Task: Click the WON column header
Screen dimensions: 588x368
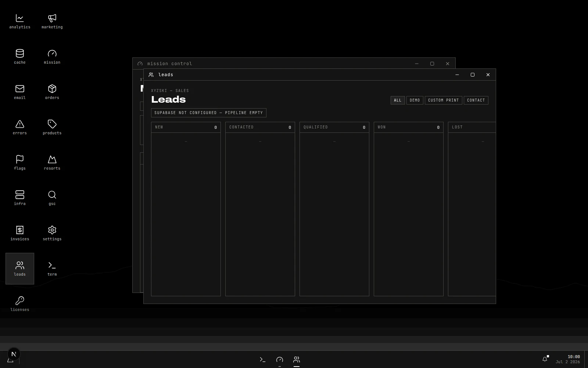Action: pyautogui.click(x=409, y=127)
